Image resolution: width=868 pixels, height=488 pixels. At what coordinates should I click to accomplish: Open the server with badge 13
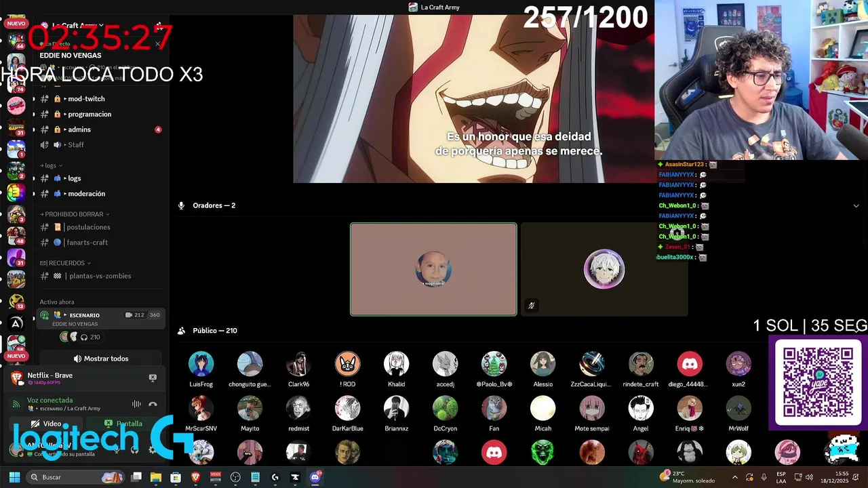pos(16,301)
